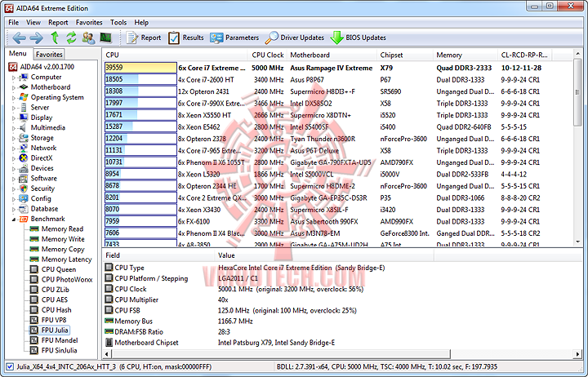The width and height of the screenshot is (588, 377).
Task: Expand the Motherboard tree node
Action: tap(14, 87)
